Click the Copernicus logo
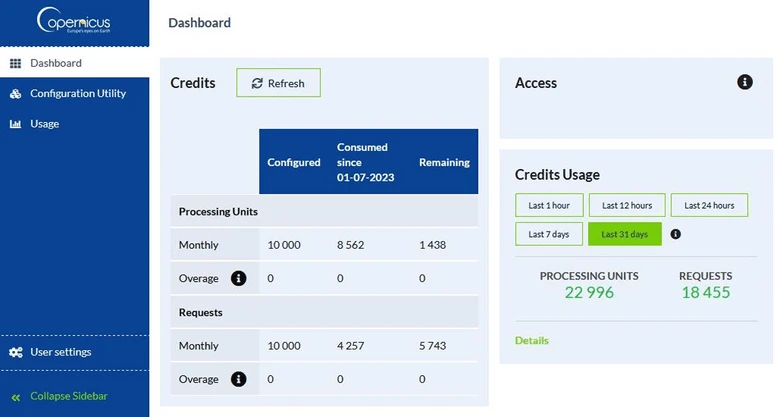Viewport: 780px width, 417px height. tap(74, 21)
